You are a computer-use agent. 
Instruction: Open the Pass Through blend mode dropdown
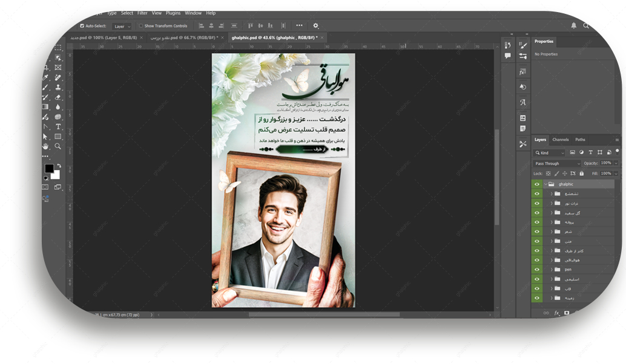click(x=557, y=164)
